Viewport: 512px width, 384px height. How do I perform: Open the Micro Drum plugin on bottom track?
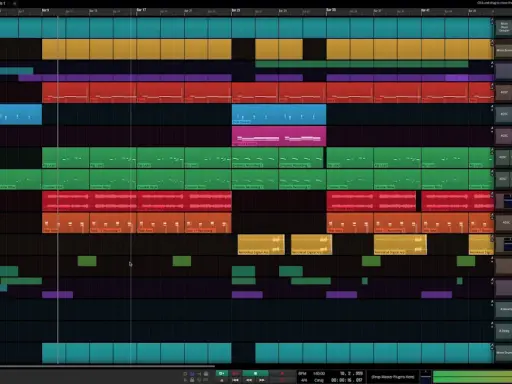coord(504,353)
